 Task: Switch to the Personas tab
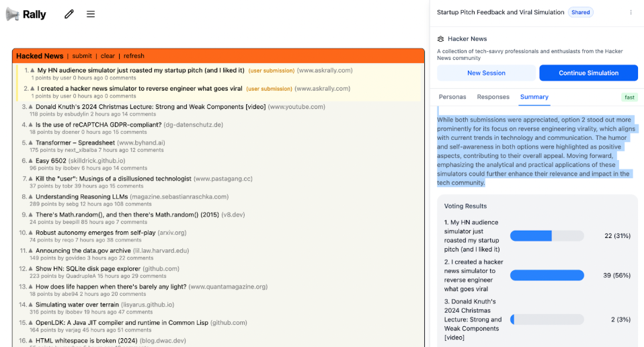pos(452,97)
